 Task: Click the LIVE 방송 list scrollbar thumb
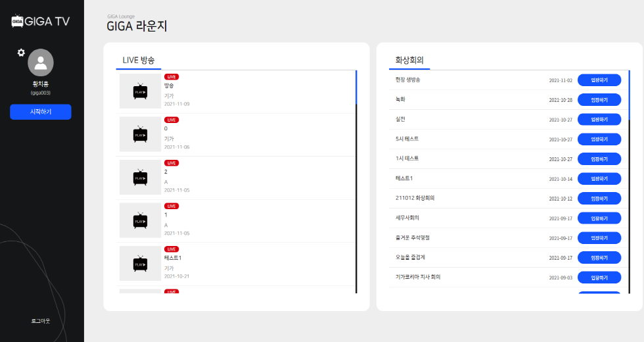[x=356, y=87]
